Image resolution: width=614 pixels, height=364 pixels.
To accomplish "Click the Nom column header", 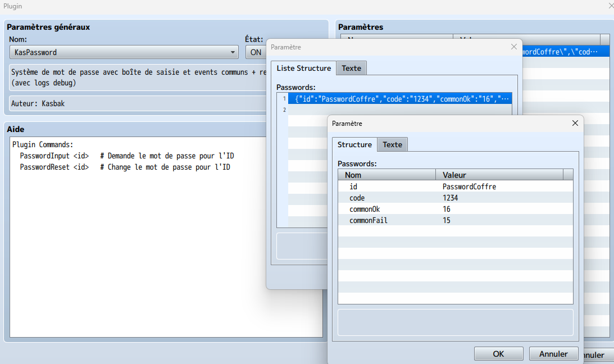I will [x=387, y=175].
